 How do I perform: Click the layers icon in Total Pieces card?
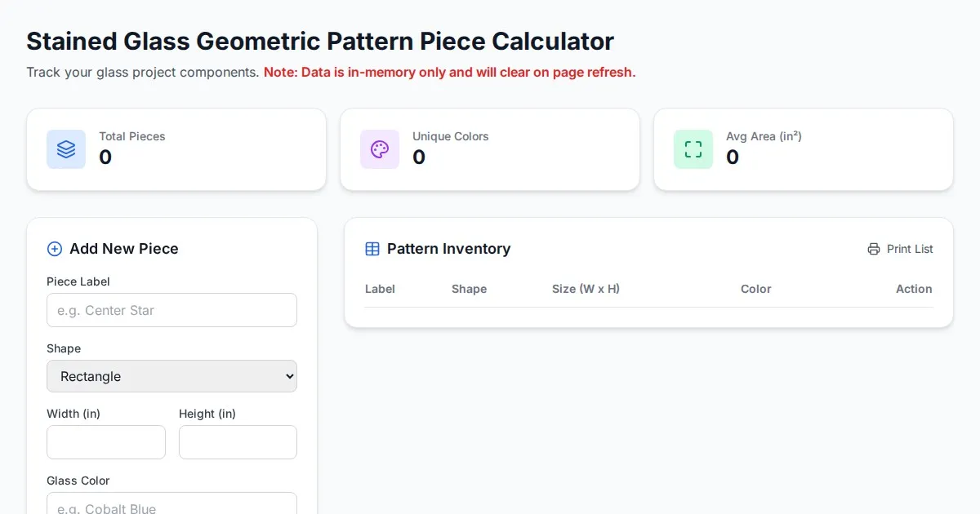tap(66, 149)
